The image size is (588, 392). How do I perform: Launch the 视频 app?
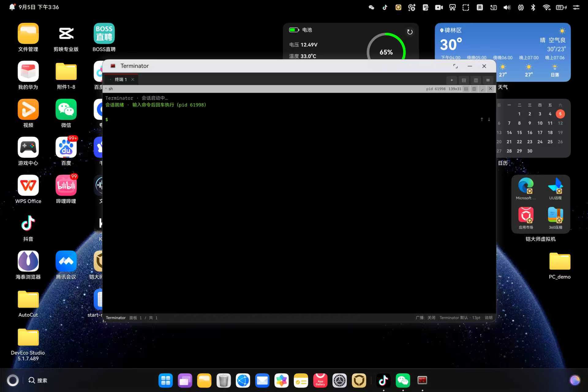point(28,114)
